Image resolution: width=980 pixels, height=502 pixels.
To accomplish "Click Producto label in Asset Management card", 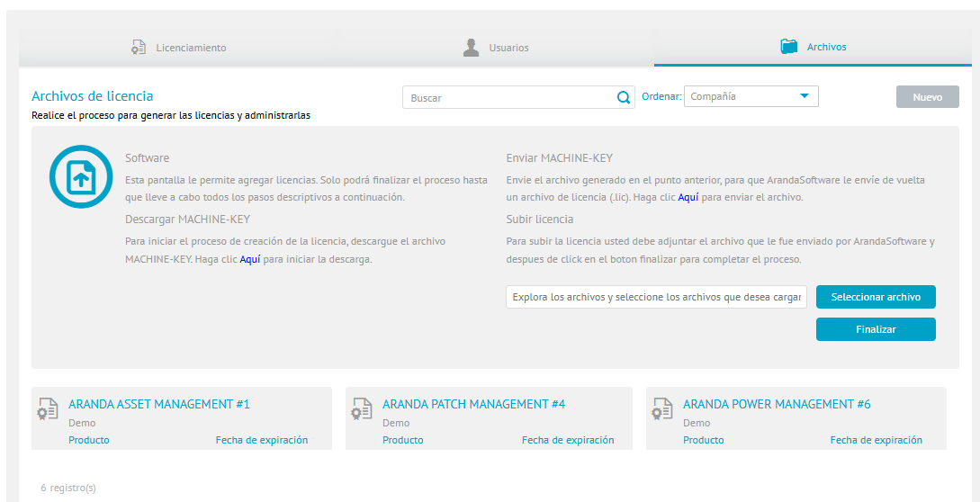I will [x=89, y=440].
